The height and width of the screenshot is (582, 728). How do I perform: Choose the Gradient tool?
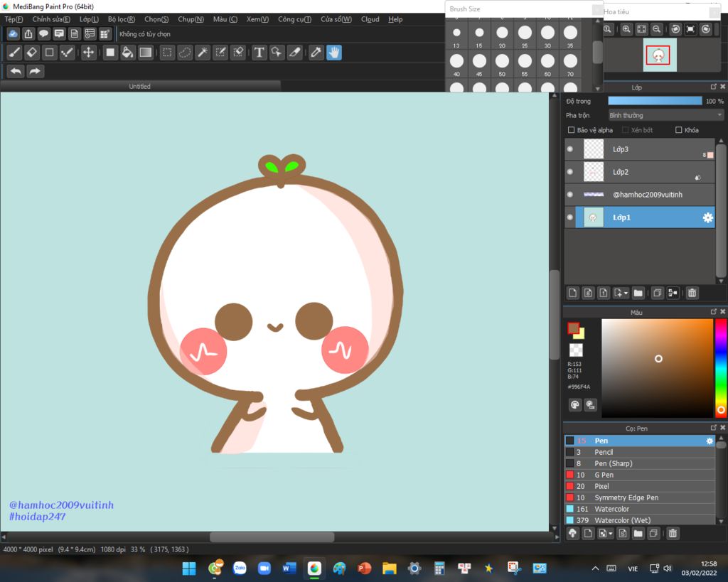[x=145, y=53]
